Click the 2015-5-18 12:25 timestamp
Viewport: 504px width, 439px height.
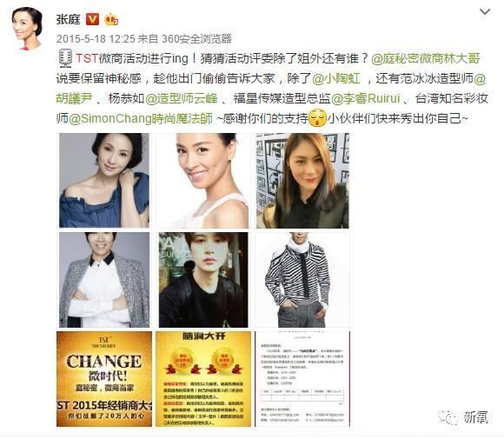[x=96, y=39]
